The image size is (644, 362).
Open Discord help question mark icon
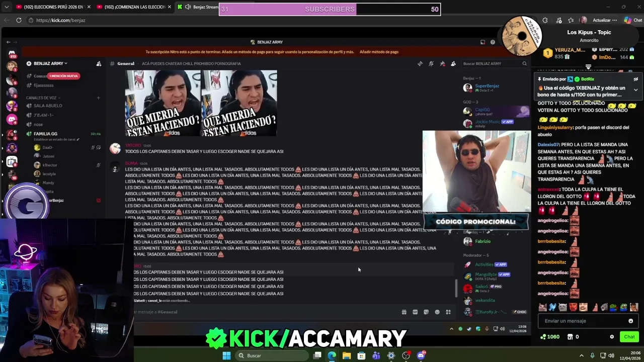(x=493, y=42)
